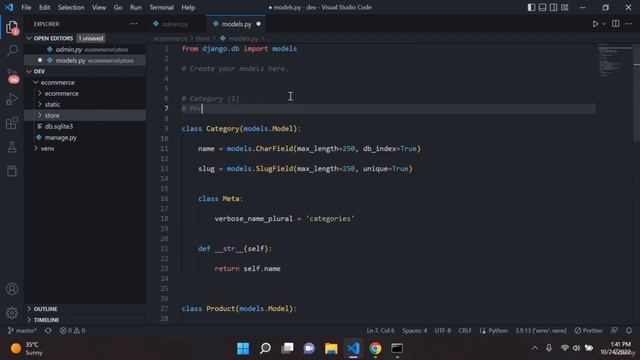Screen dimensions: 640x360
Task: Open File Explorer from the taskbar
Action: point(331,349)
